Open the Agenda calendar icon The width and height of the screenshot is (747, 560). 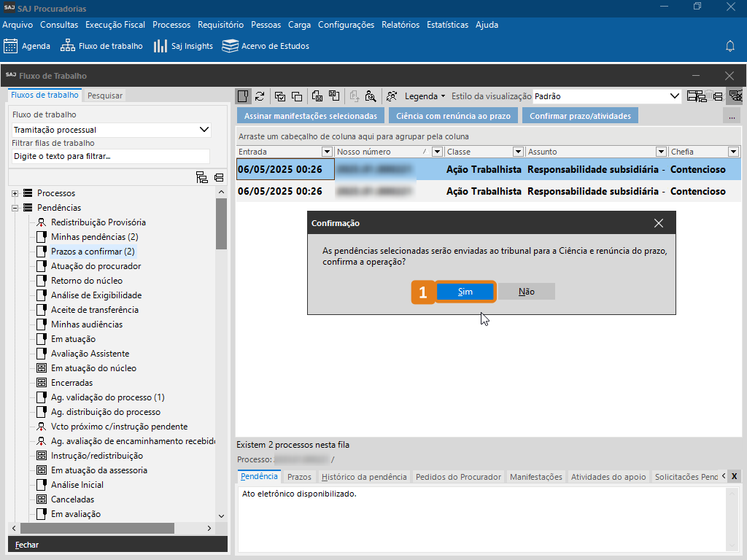click(x=10, y=46)
